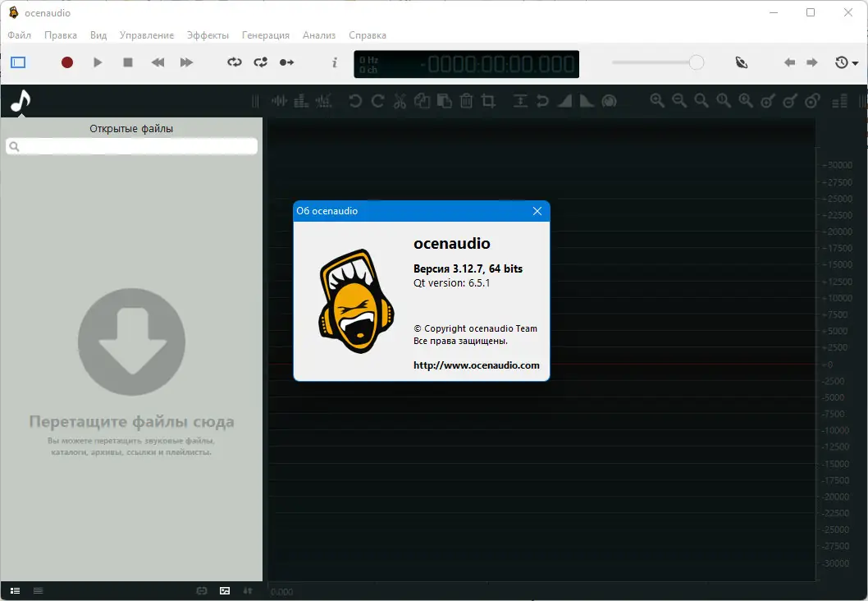
Task: Toggle the level meter bars icon
Action: tap(840, 101)
